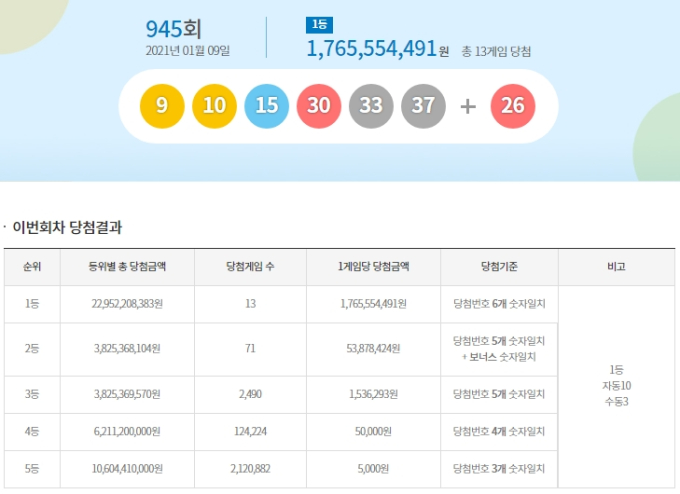Select per-game prize 1,536,293원
The image size is (680, 494).
(x=373, y=394)
